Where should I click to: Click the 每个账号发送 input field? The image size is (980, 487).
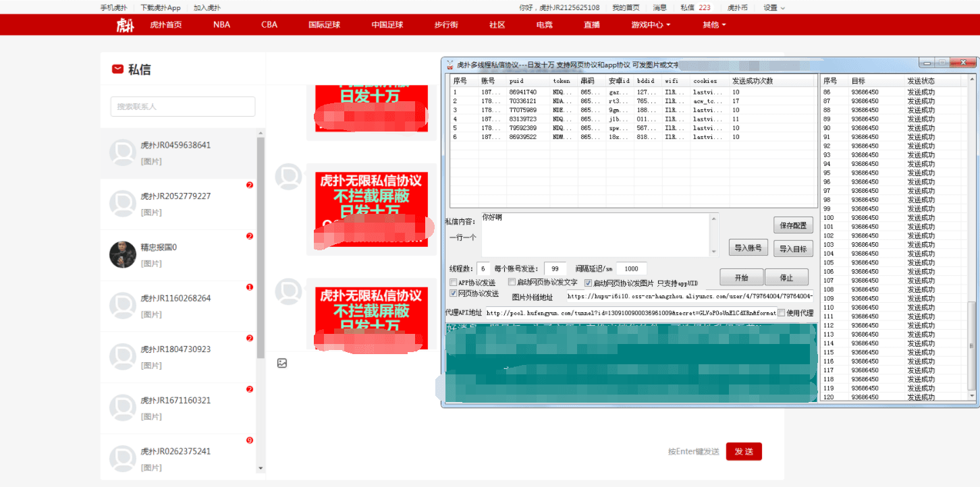[x=555, y=268]
